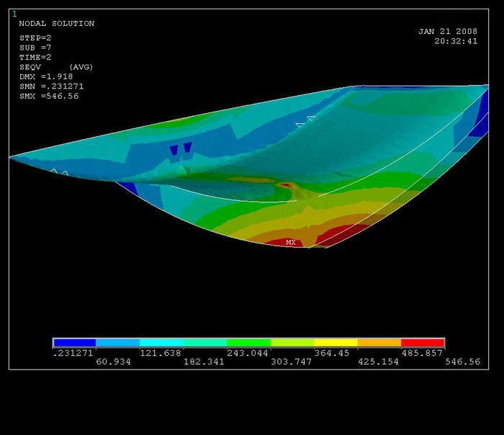
Task: Click the DMX =1.918 value
Action: (46, 77)
